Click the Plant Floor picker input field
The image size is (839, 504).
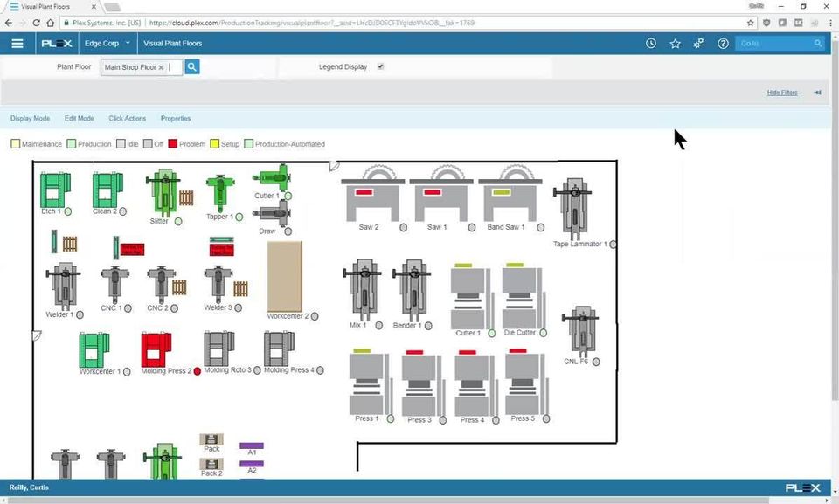[142, 67]
